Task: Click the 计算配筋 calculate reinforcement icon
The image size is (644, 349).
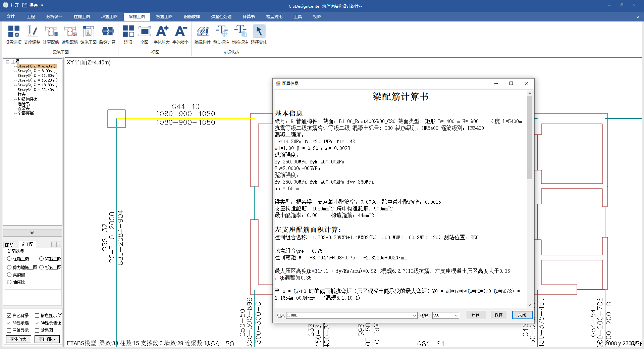Action: [x=51, y=35]
